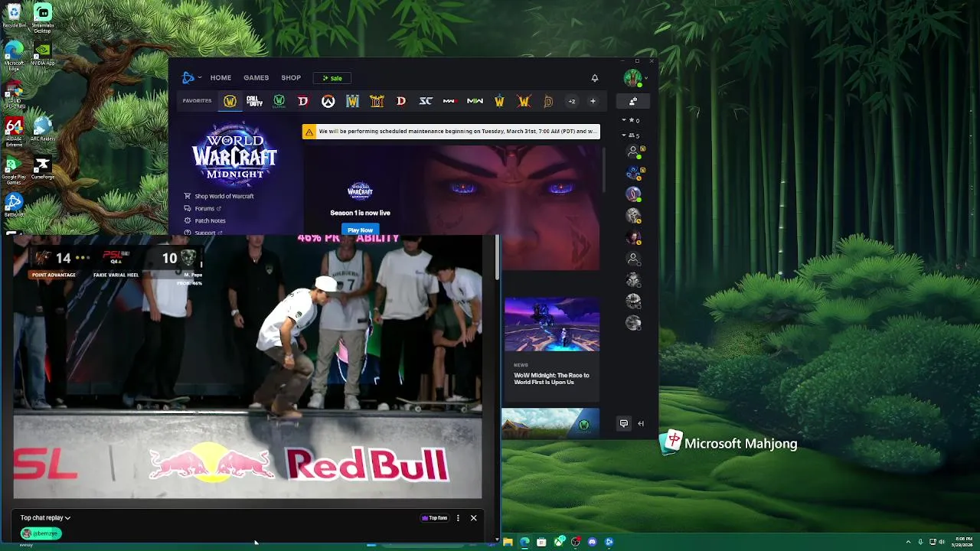The image size is (980, 551).
Task: Collapse the favorites friends group
Action: click(624, 120)
